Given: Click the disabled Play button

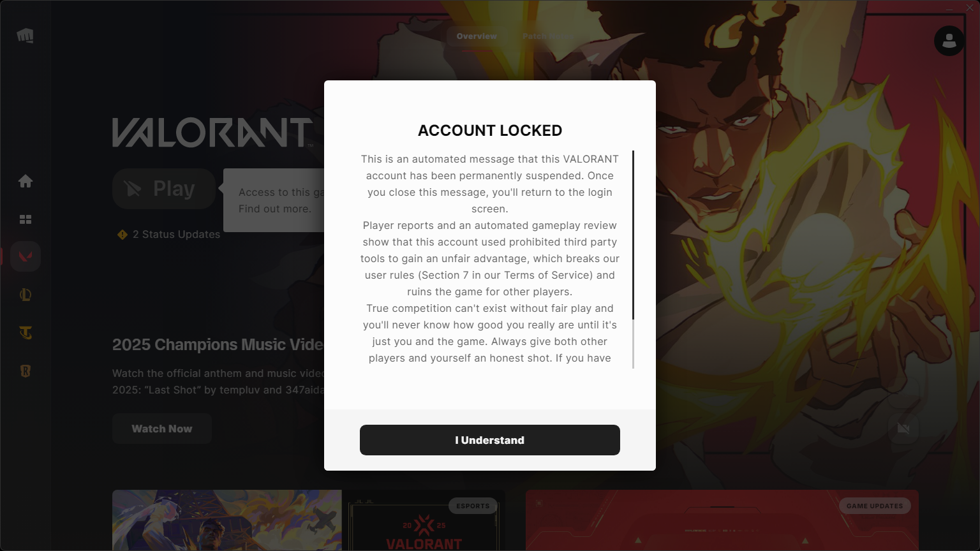Looking at the screenshot, I should coord(164,189).
